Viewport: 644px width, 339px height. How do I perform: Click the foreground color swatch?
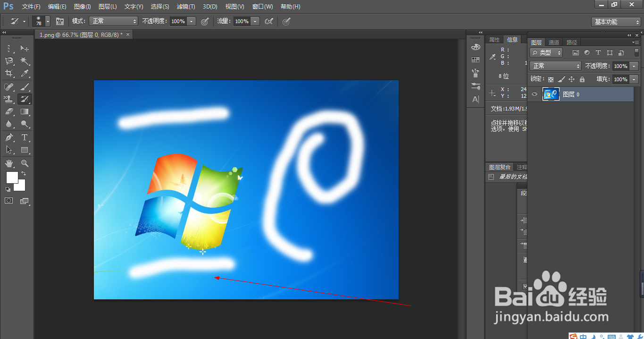[12, 177]
